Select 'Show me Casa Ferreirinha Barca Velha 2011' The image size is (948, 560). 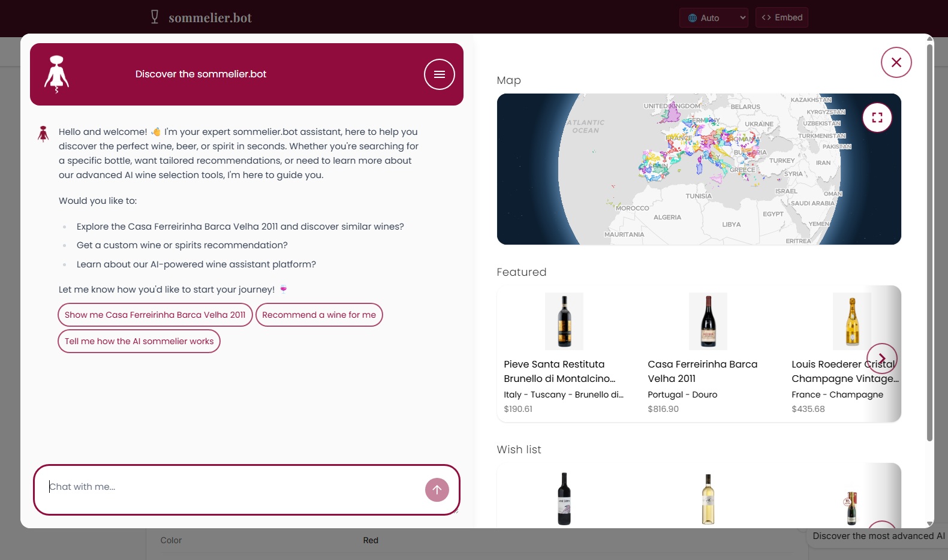(155, 315)
